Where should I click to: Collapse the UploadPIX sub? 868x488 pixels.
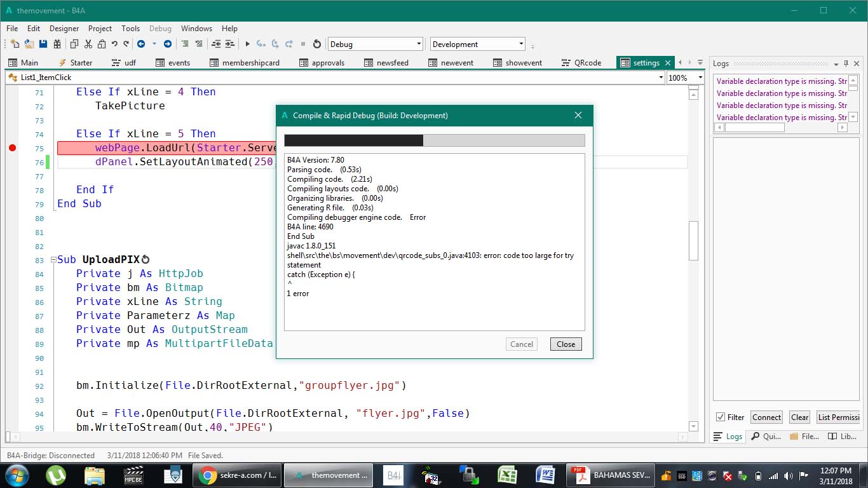click(x=53, y=260)
